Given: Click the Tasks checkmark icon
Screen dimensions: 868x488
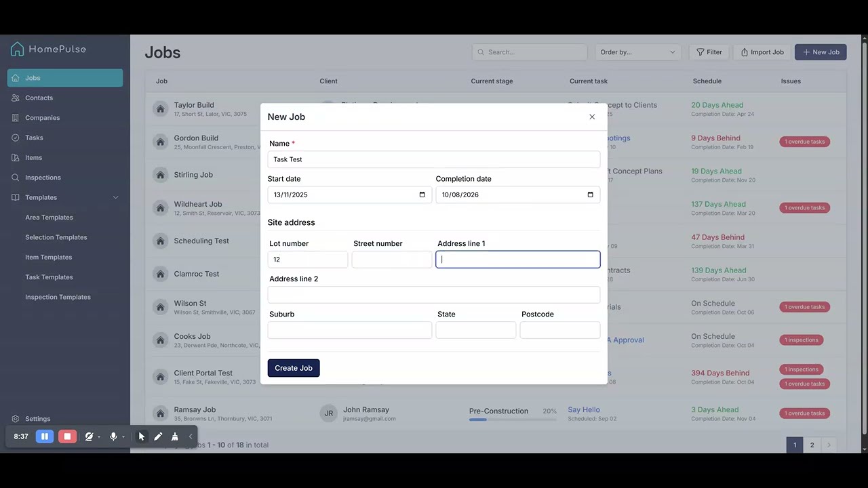Looking at the screenshot, I should point(16,138).
